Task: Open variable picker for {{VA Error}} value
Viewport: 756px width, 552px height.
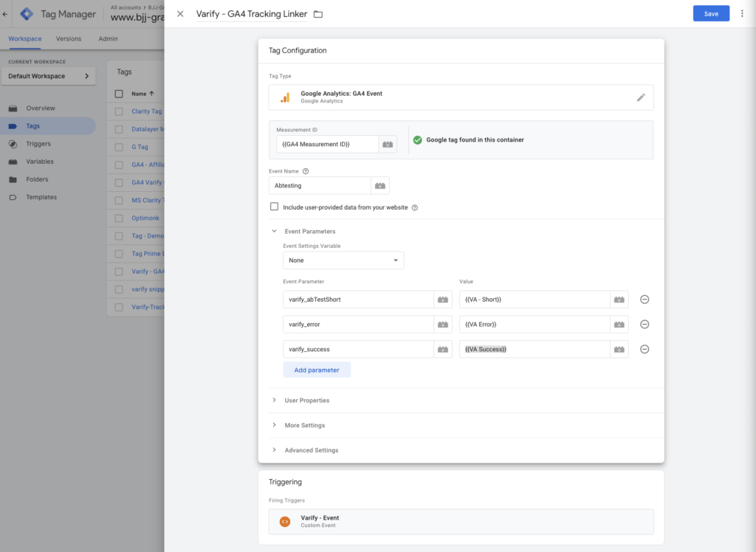Action: point(619,325)
